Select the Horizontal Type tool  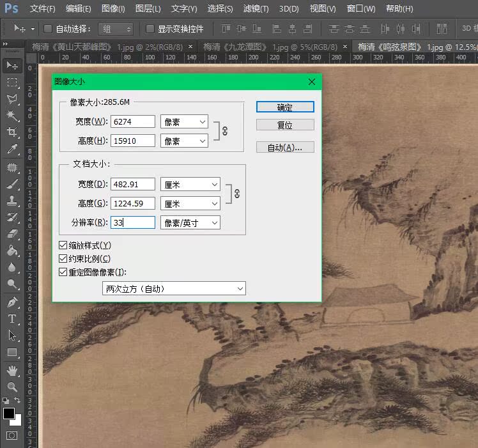coord(12,319)
